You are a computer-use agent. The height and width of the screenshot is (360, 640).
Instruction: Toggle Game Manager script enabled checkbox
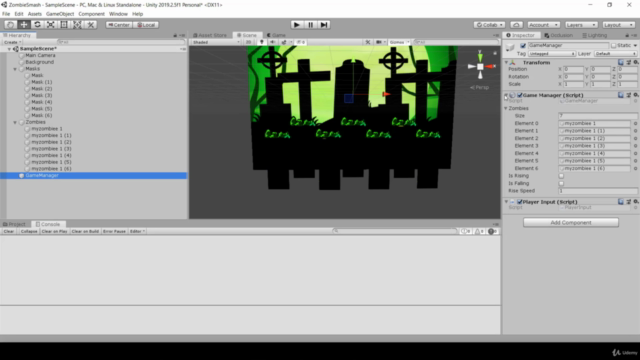coord(520,95)
